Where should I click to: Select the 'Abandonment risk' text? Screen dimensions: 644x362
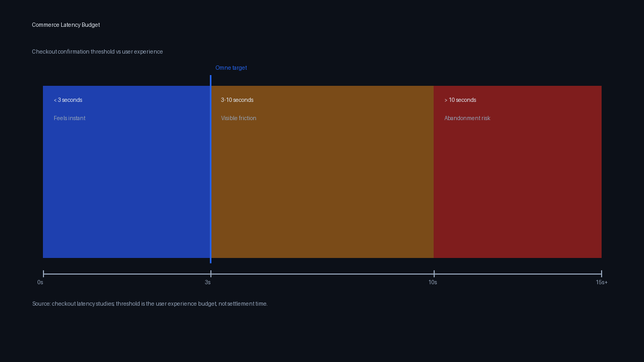467,119
